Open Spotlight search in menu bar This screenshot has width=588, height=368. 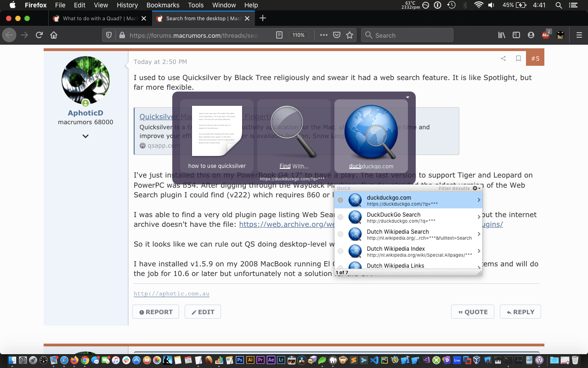(x=559, y=5)
